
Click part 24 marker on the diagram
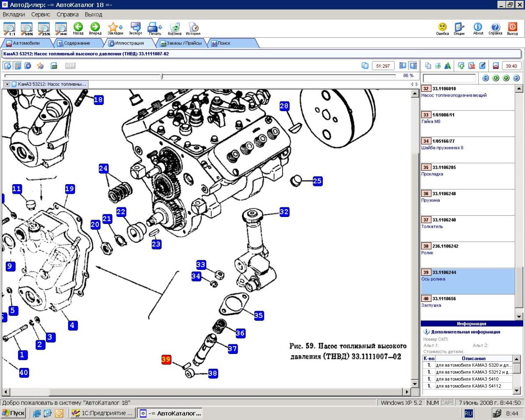pos(103,168)
